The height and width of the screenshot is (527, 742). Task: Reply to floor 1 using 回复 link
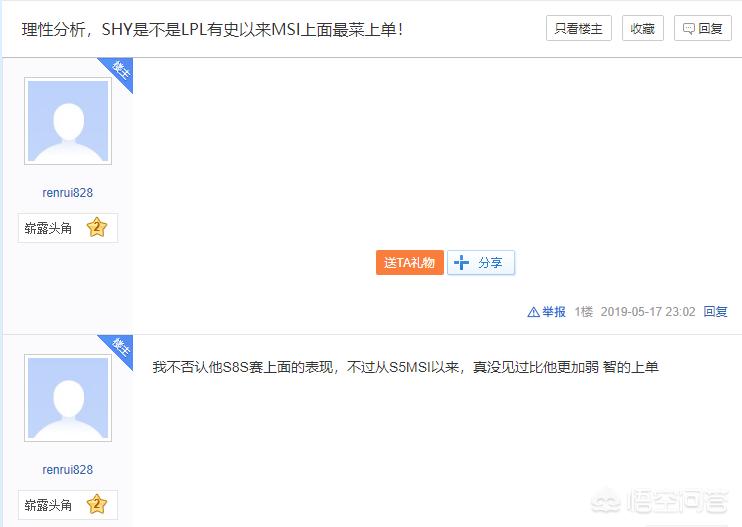click(715, 312)
